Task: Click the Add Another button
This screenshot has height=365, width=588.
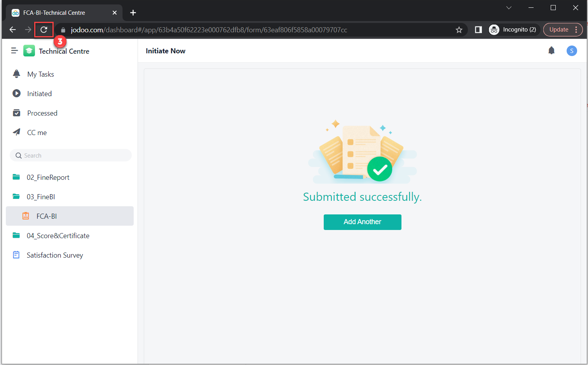Action: (362, 222)
